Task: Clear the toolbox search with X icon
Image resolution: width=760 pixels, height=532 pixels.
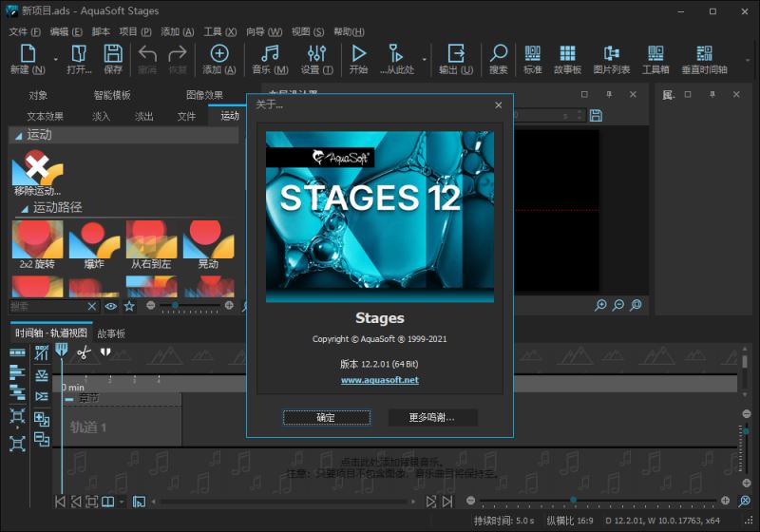Action: tap(92, 306)
